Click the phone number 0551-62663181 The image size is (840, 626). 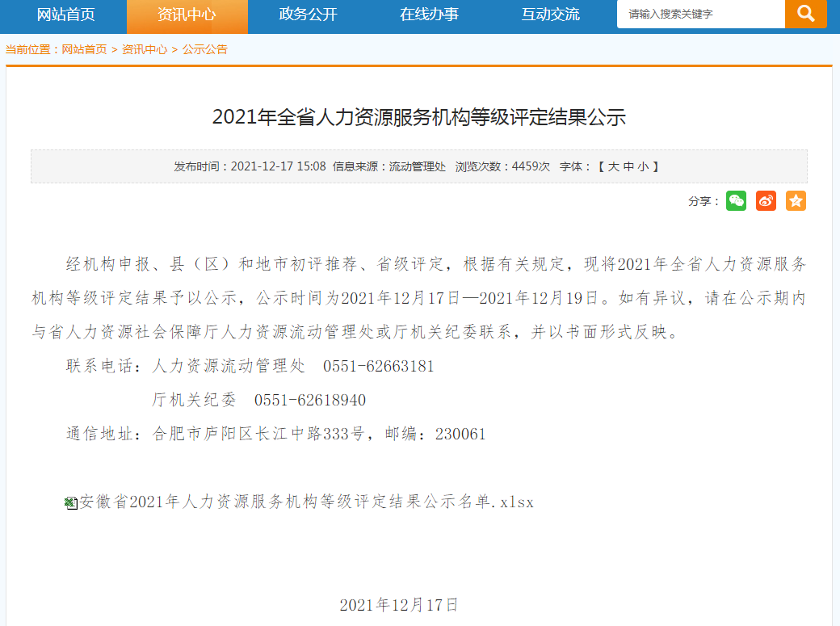click(x=378, y=366)
